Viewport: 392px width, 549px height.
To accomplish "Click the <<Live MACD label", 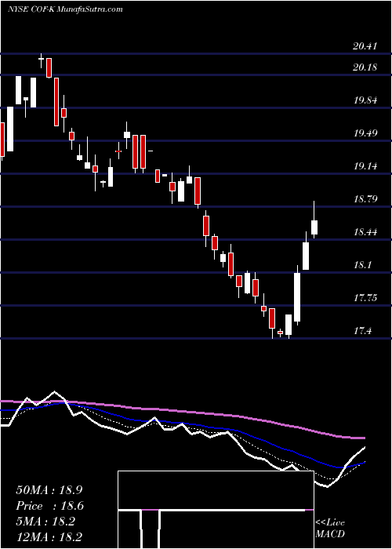I will [x=330, y=529].
